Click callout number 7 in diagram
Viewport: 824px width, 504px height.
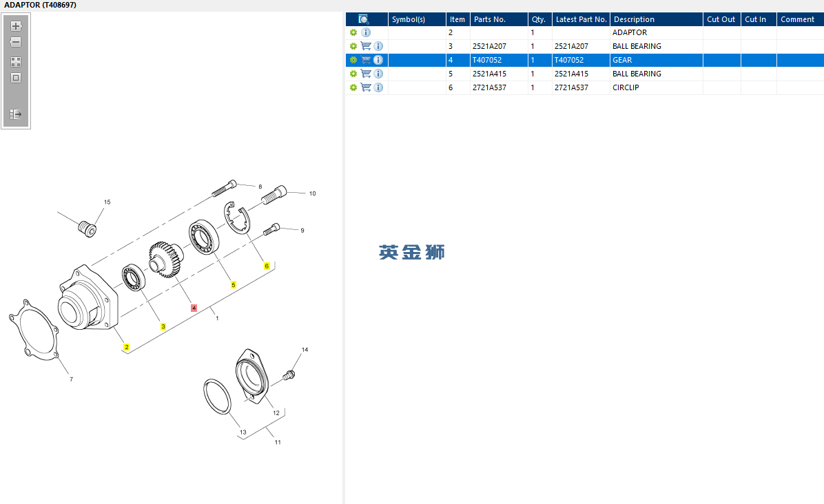(72, 379)
